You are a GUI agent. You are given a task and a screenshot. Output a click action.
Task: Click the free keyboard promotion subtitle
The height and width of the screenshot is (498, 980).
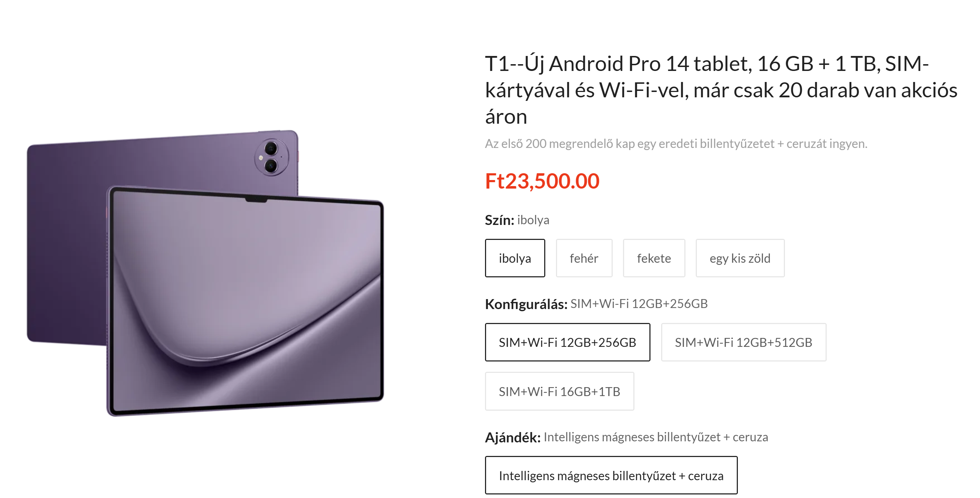point(676,144)
